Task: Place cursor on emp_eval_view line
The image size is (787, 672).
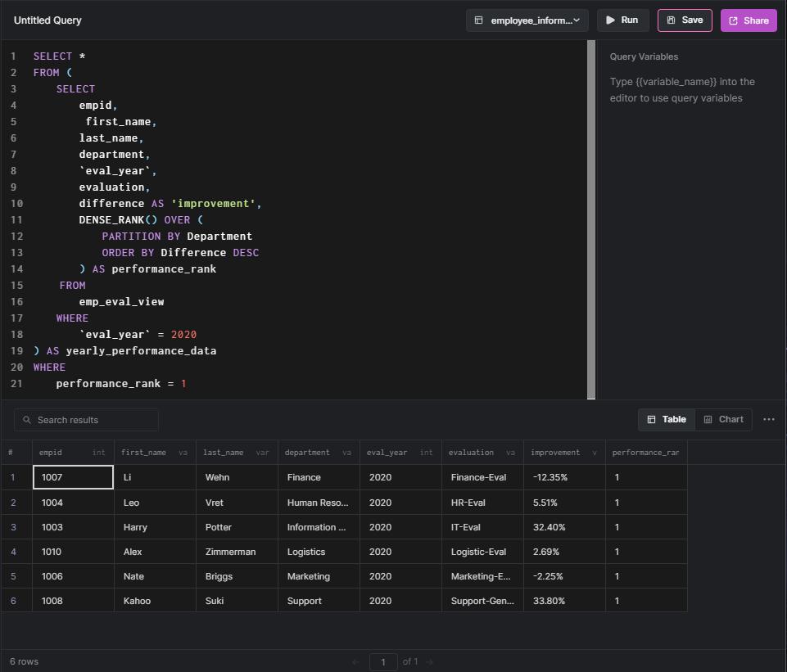Action: pyautogui.click(x=121, y=301)
